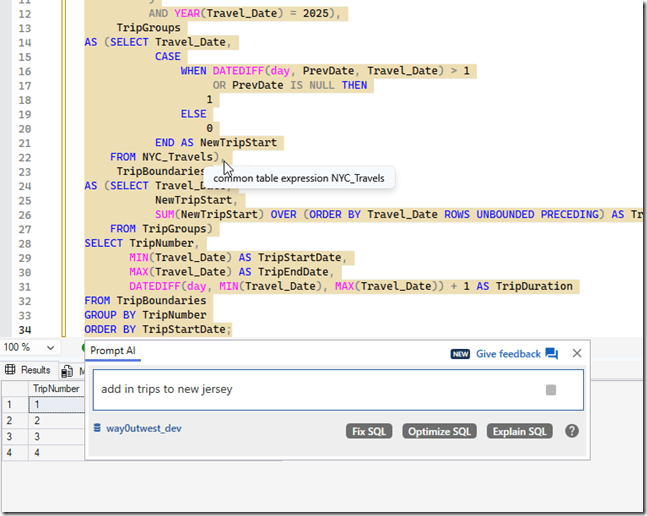The height and width of the screenshot is (516, 647).
Task: Select the TripNumber column header
Action: [56, 388]
